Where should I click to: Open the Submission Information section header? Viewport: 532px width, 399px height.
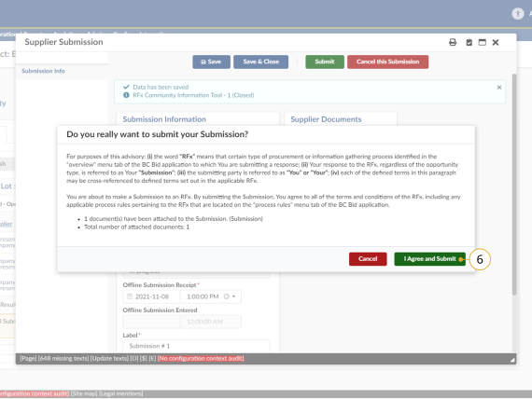click(x=164, y=119)
